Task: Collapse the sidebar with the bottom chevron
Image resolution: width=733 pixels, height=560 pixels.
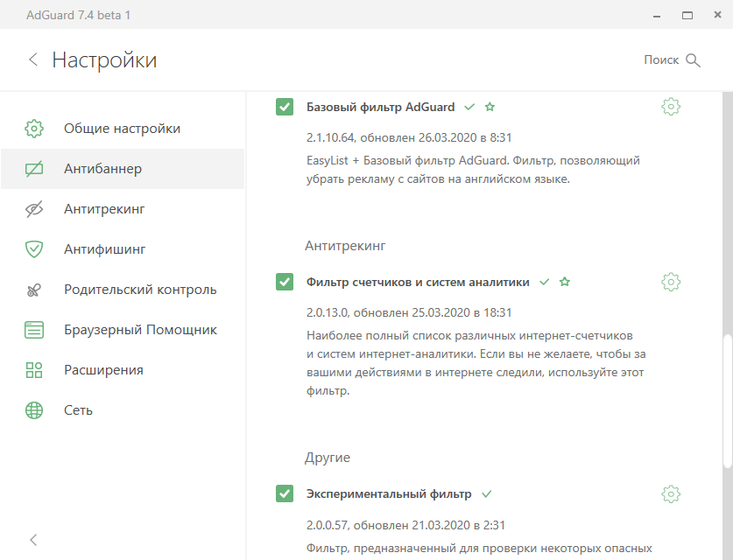Action: (33, 540)
